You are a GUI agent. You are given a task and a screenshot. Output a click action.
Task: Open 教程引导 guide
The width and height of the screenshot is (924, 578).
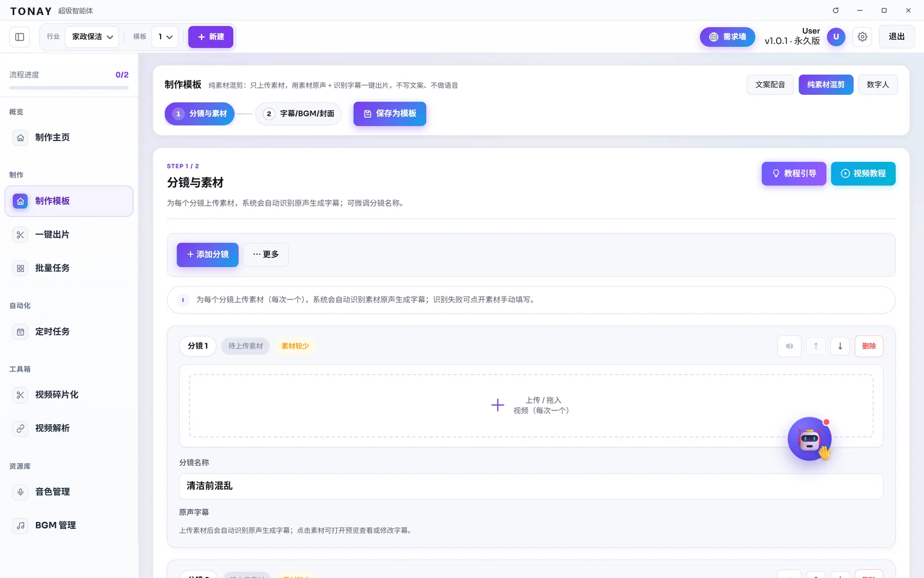click(793, 173)
